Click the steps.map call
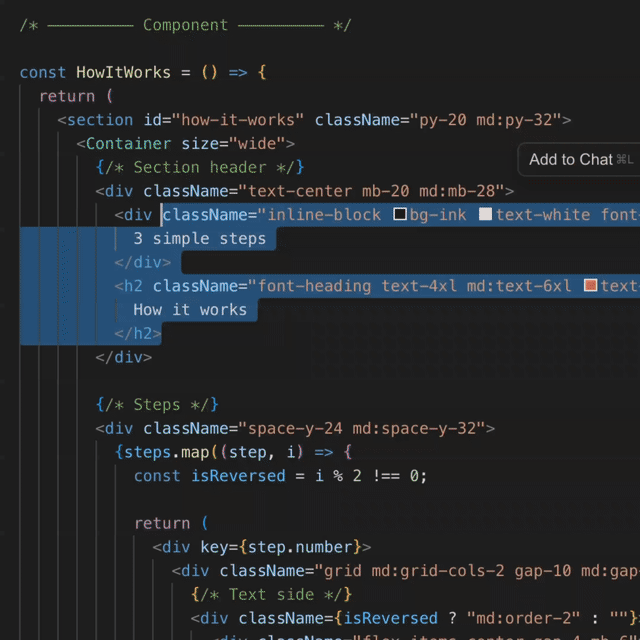The image size is (640, 640). 167,452
